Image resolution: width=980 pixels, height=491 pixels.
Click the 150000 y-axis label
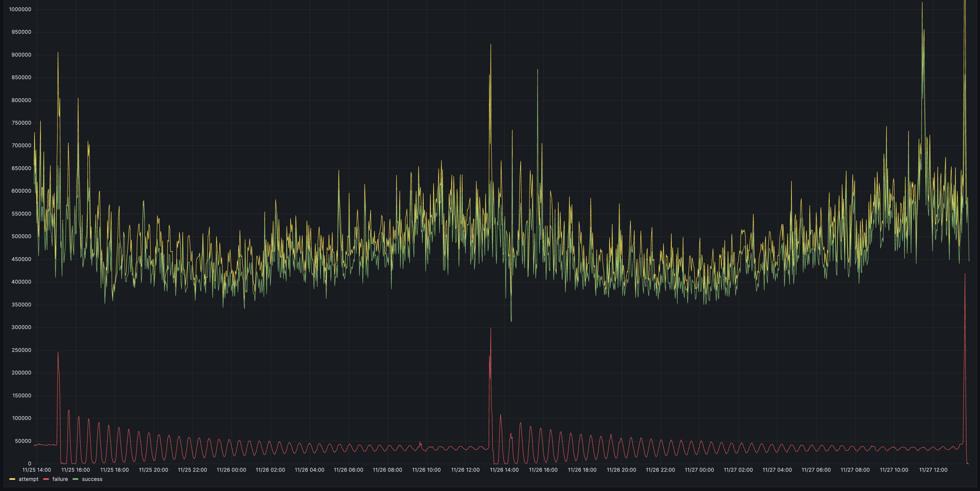coord(21,396)
